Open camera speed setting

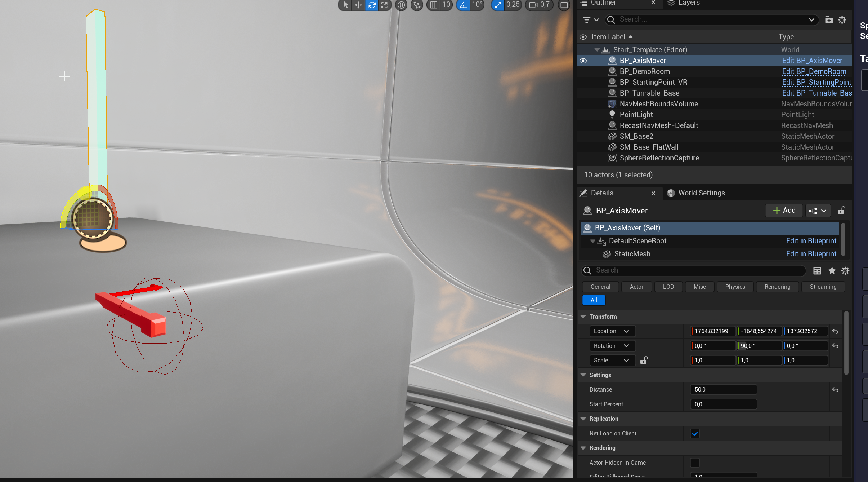pyautogui.click(x=539, y=5)
